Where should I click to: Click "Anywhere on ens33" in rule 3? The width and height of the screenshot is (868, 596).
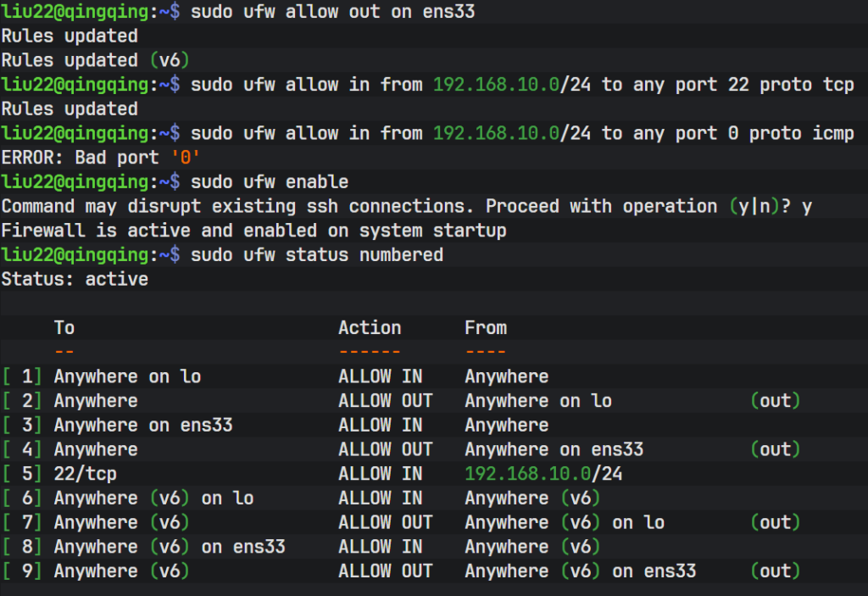[x=143, y=425]
